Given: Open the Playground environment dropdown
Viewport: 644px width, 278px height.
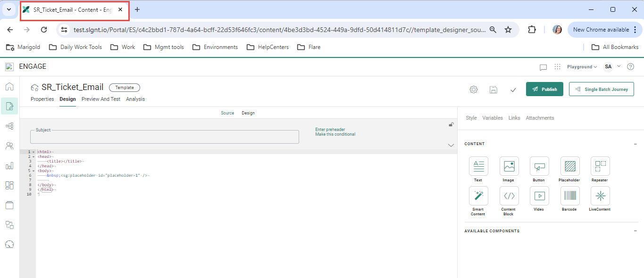Looking at the screenshot, I should tap(582, 67).
